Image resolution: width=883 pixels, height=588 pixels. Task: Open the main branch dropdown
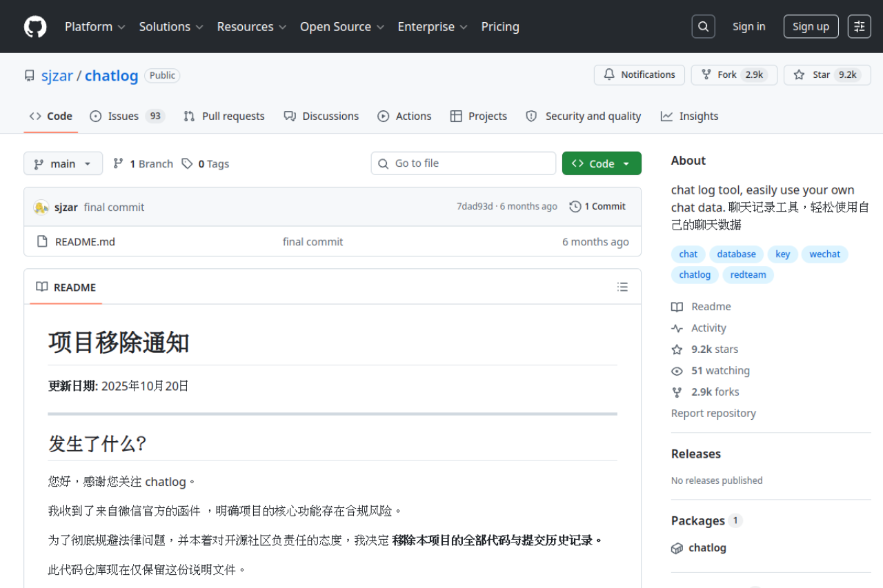pos(63,163)
